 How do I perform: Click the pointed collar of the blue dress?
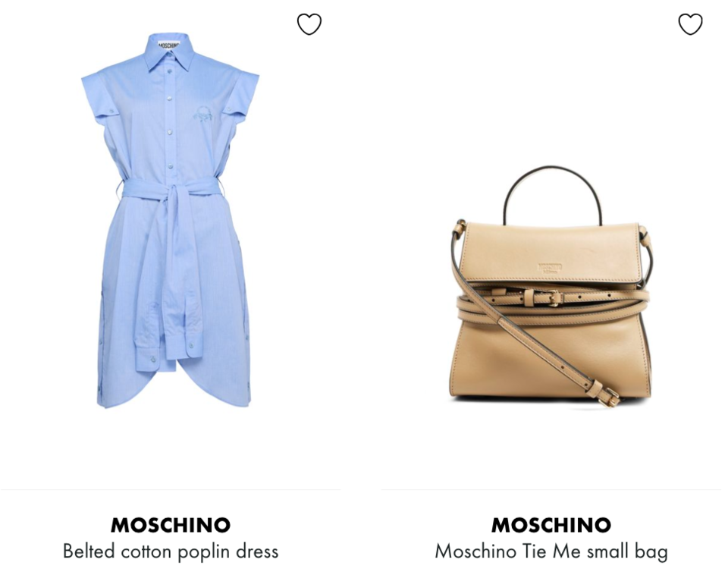click(169, 53)
